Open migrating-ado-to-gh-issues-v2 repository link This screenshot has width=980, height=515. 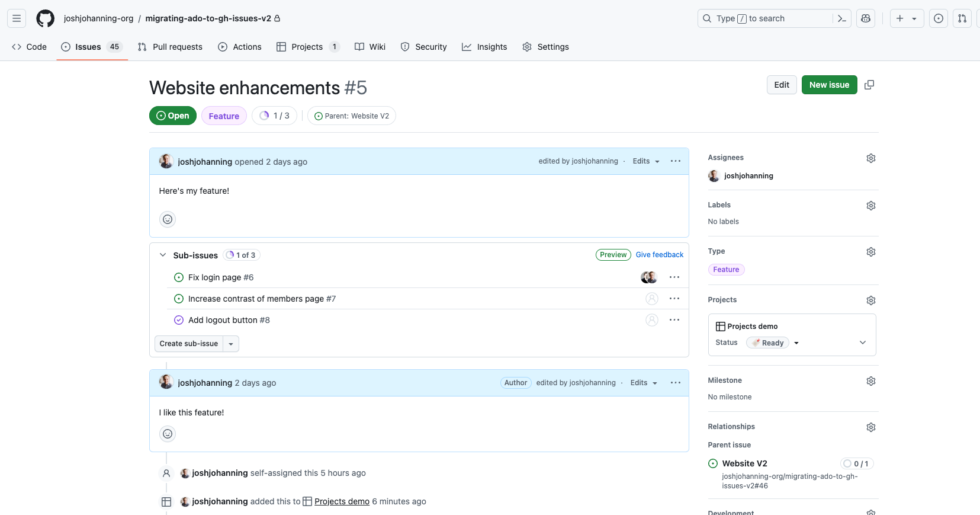coord(208,18)
